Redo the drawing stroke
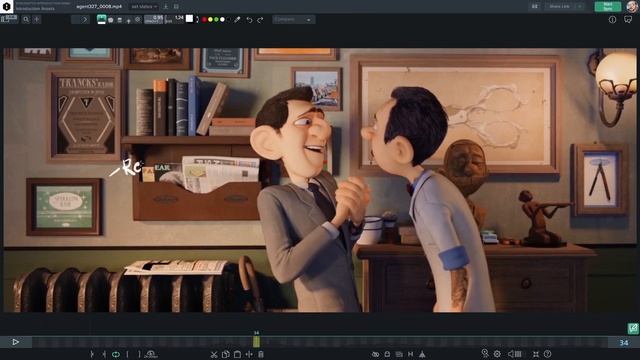The height and width of the screenshot is (360, 640). (x=260, y=20)
